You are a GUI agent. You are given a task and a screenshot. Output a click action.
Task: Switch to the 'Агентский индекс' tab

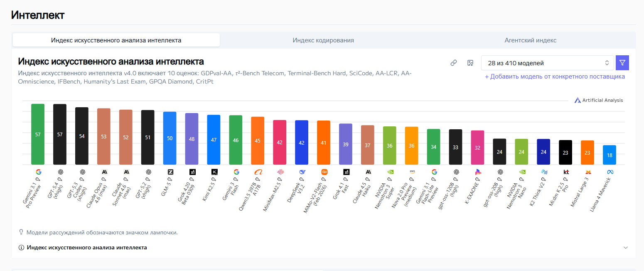[530, 40]
